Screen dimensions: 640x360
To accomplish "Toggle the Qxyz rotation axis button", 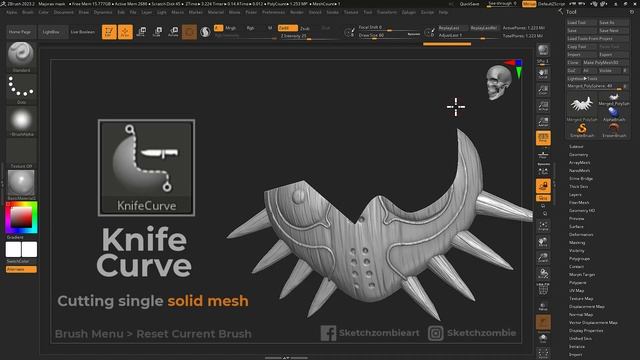I will [x=543, y=198].
